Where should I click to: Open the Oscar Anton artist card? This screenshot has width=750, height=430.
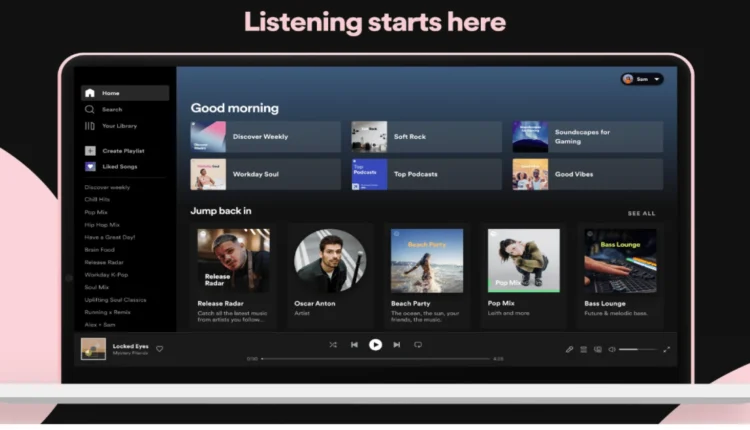[x=330, y=276]
